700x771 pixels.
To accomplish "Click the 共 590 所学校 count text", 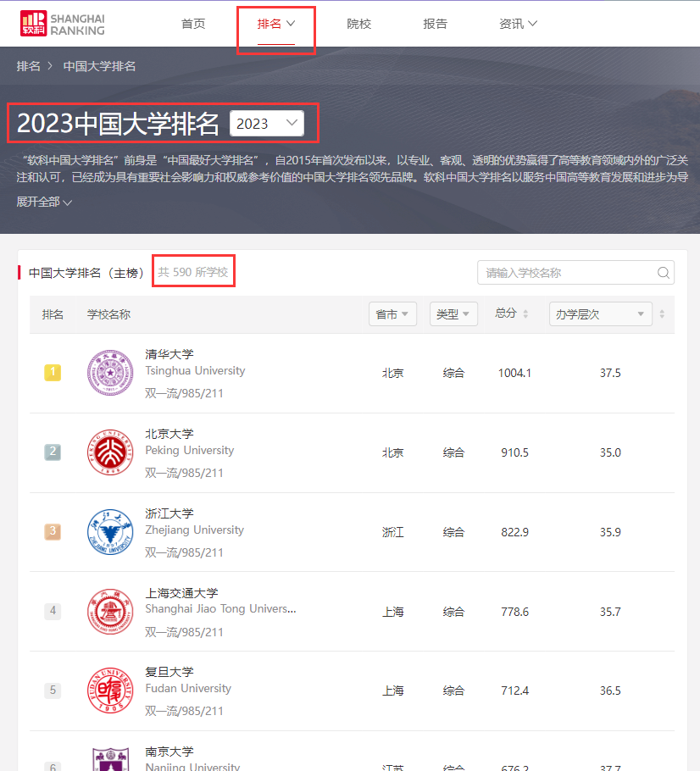I will tap(193, 273).
